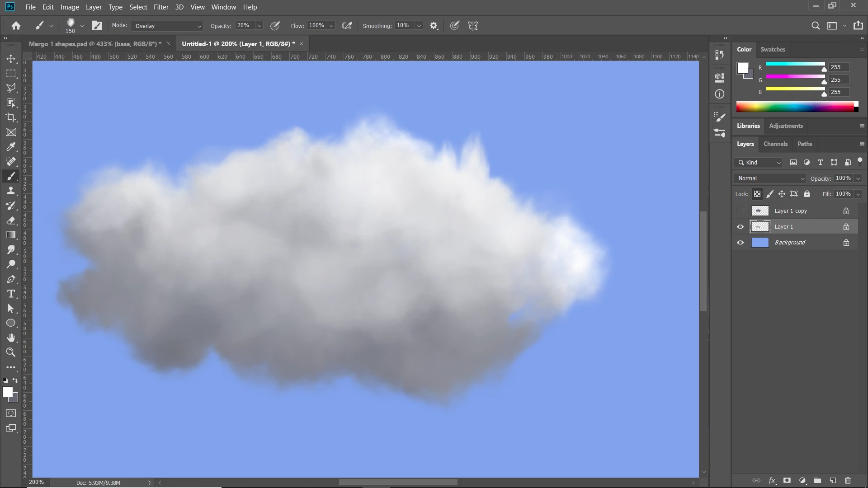Image resolution: width=868 pixels, height=488 pixels.
Task: Select the Crop tool
Action: tap(11, 117)
